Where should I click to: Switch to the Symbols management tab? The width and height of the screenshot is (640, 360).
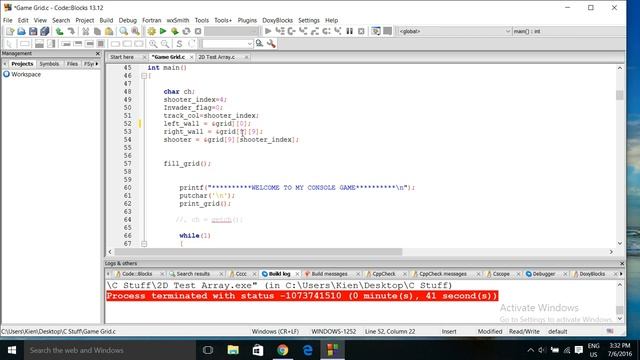pyautogui.click(x=49, y=64)
